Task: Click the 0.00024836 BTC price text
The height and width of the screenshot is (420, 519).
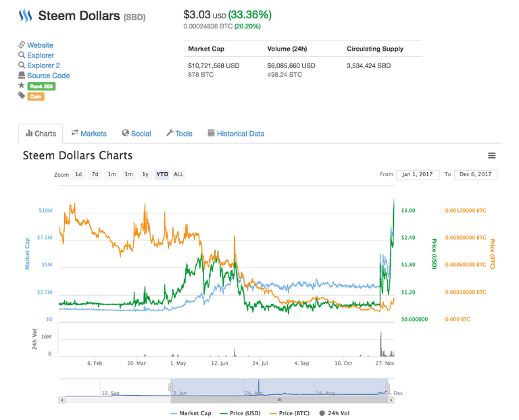Action: coord(208,26)
